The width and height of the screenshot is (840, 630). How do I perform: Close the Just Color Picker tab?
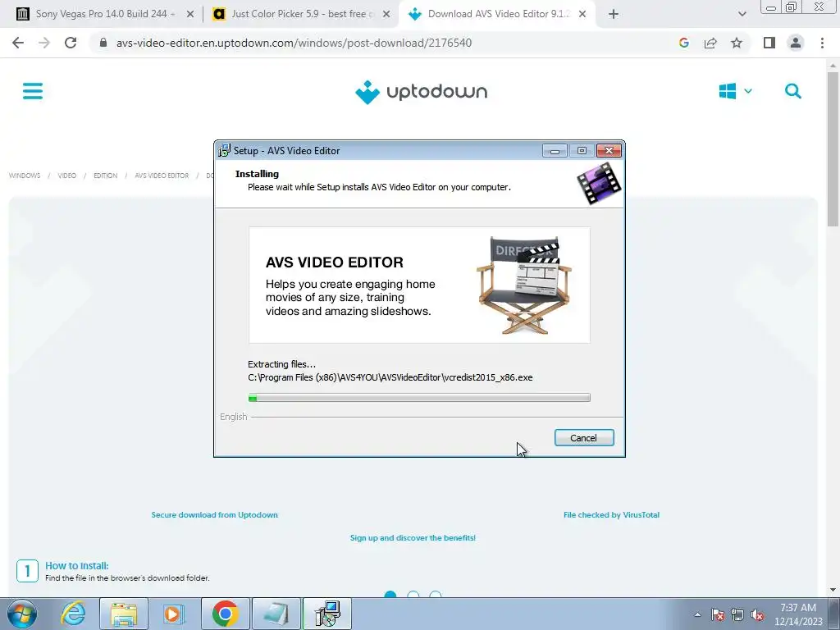pyautogui.click(x=386, y=15)
